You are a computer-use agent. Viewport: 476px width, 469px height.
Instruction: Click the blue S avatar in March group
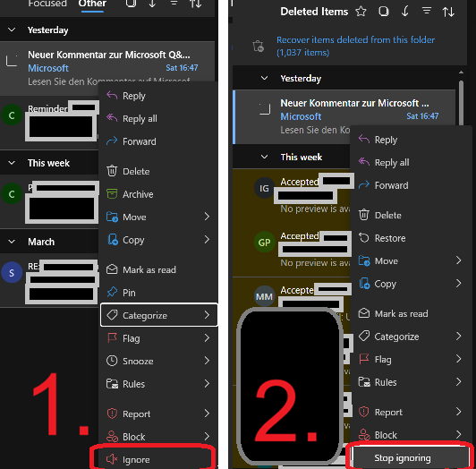click(x=12, y=272)
